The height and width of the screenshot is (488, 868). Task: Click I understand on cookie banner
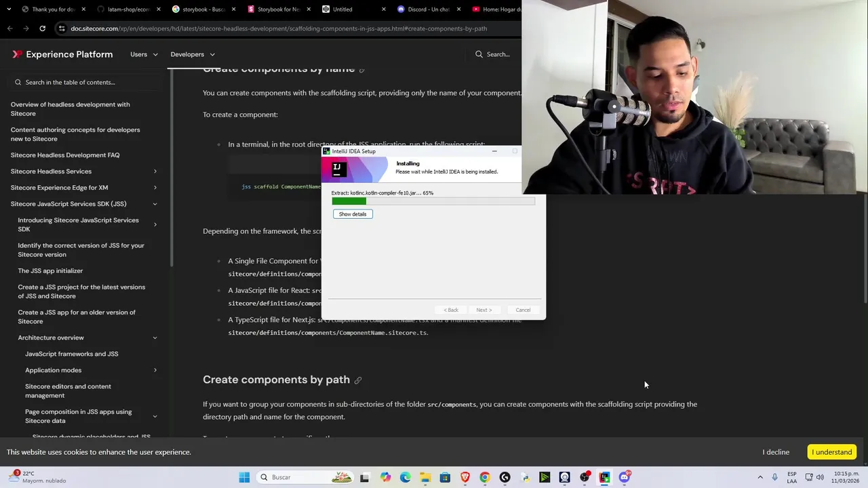(831, 452)
